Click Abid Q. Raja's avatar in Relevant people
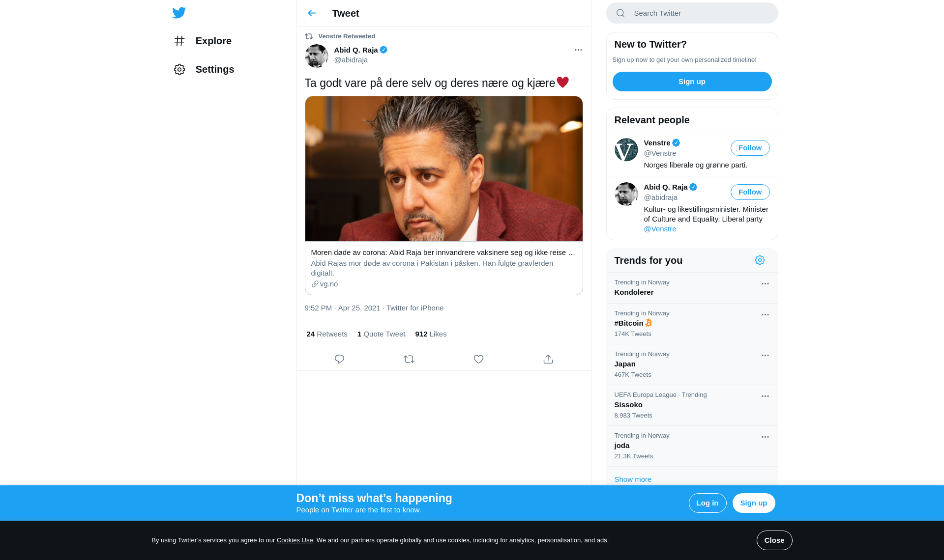The height and width of the screenshot is (560, 944). tap(626, 194)
